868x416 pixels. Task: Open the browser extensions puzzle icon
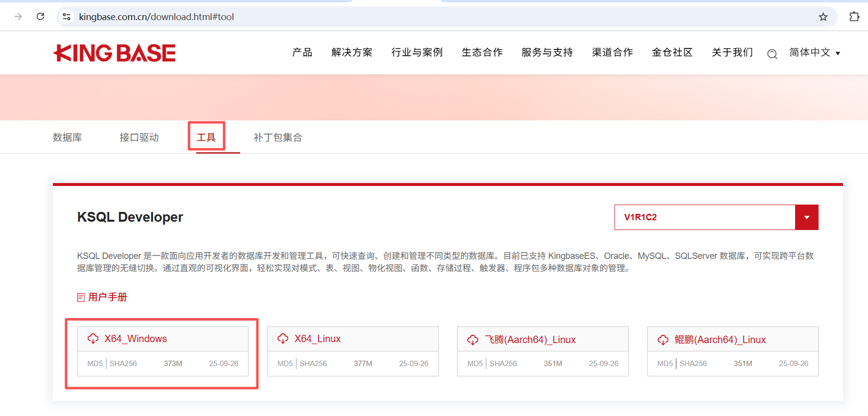click(854, 17)
